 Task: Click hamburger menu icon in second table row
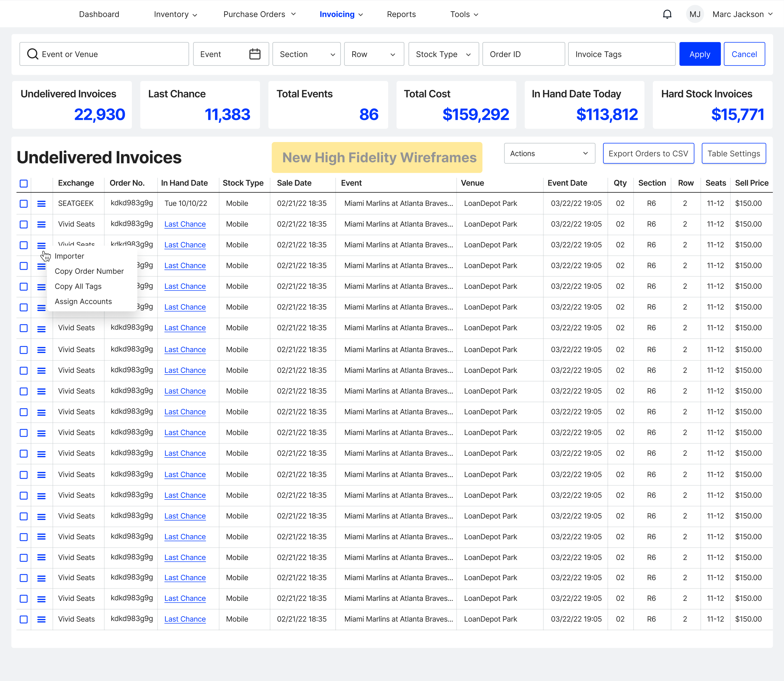pos(41,225)
